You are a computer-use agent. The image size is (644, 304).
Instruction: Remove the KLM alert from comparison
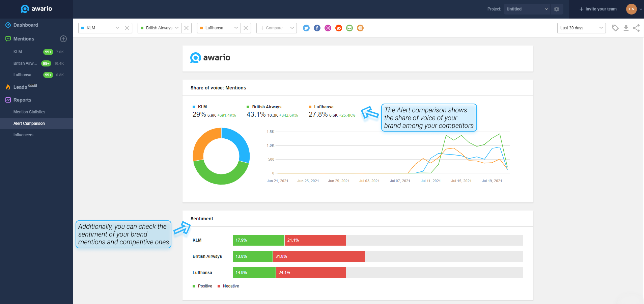point(127,28)
